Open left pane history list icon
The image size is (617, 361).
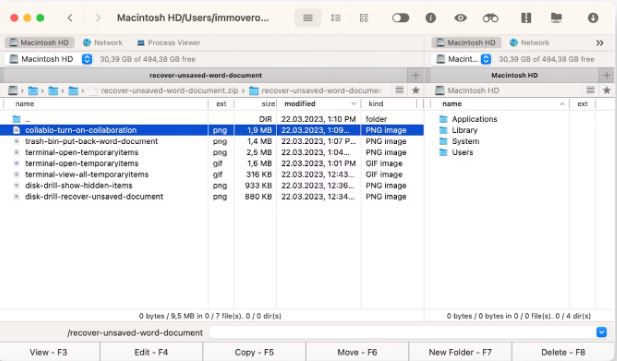coord(399,90)
